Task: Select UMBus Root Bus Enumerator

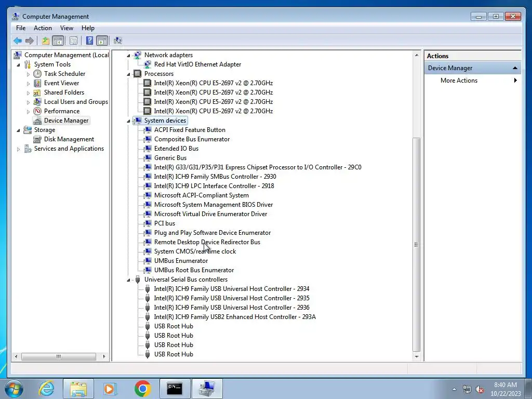Action: (194, 270)
